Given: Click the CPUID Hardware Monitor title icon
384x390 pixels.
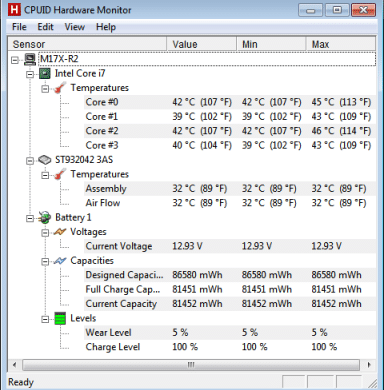Looking at the screenshot, I should tap(14, 10).
